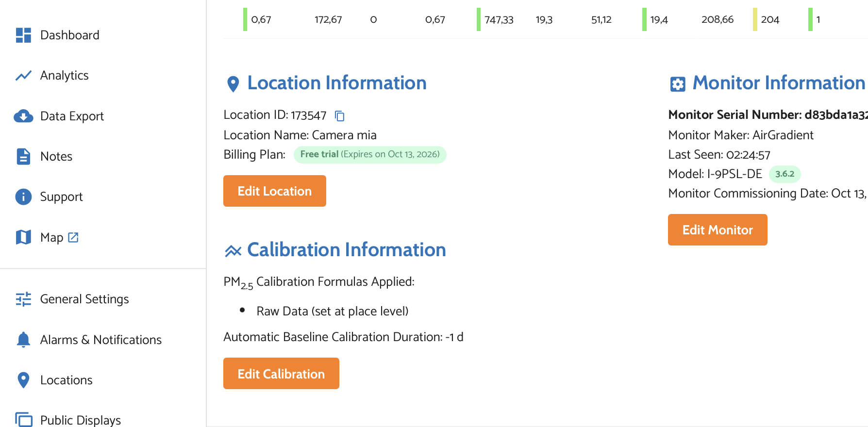Click the General Settings sliders icon

pyautogui.click(x=23, y=299)
